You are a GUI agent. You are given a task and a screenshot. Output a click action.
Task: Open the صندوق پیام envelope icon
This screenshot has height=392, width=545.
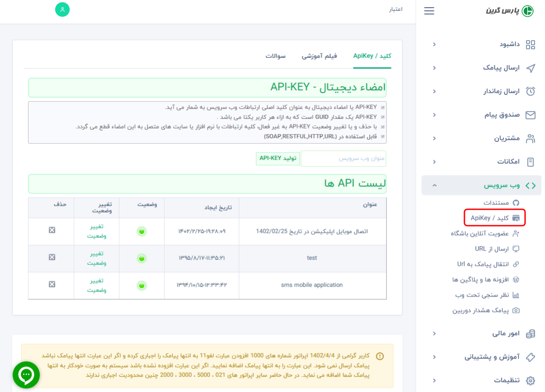(531, 115)
